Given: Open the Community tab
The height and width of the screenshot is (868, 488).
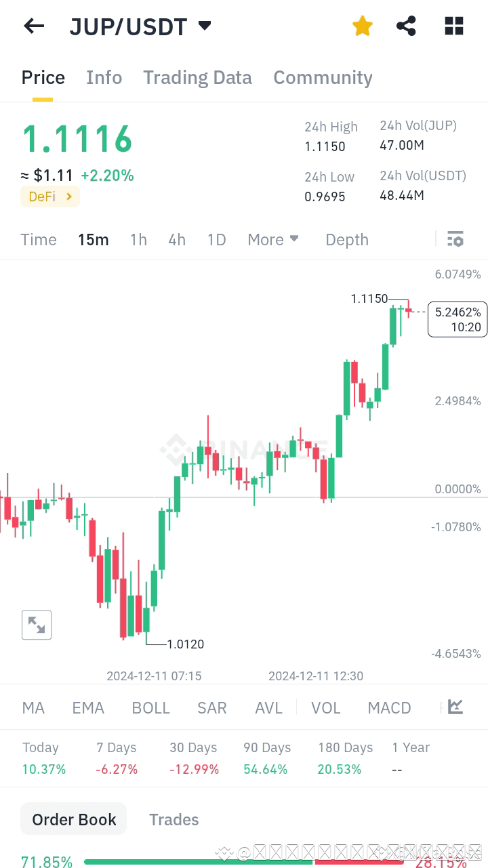Looking at the screenshot, I should point(323,77).
